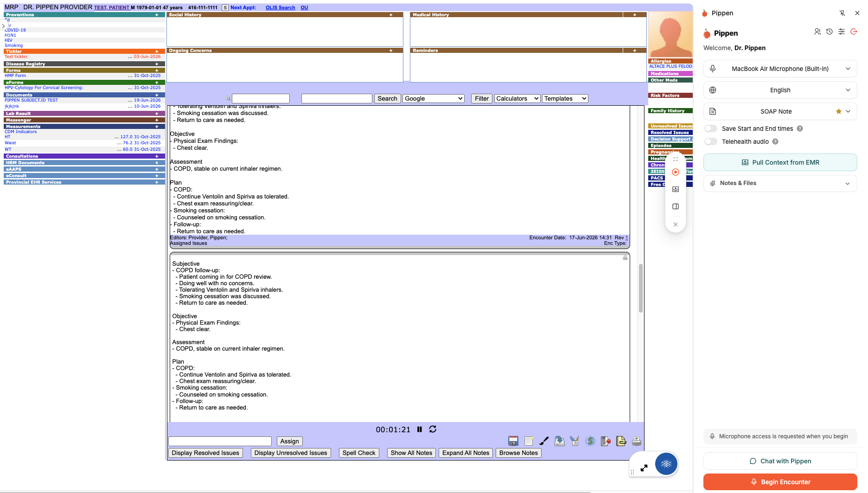Screen dimensions: 868x493
Task: Open the Templates dropdown
Action: [565, 98]
